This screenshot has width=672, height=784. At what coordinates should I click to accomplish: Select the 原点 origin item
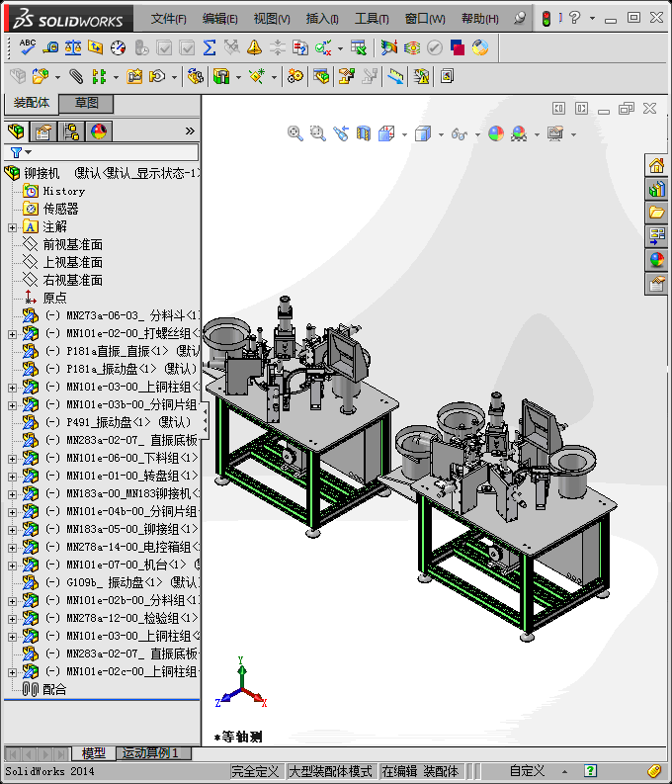click(54, 298)
